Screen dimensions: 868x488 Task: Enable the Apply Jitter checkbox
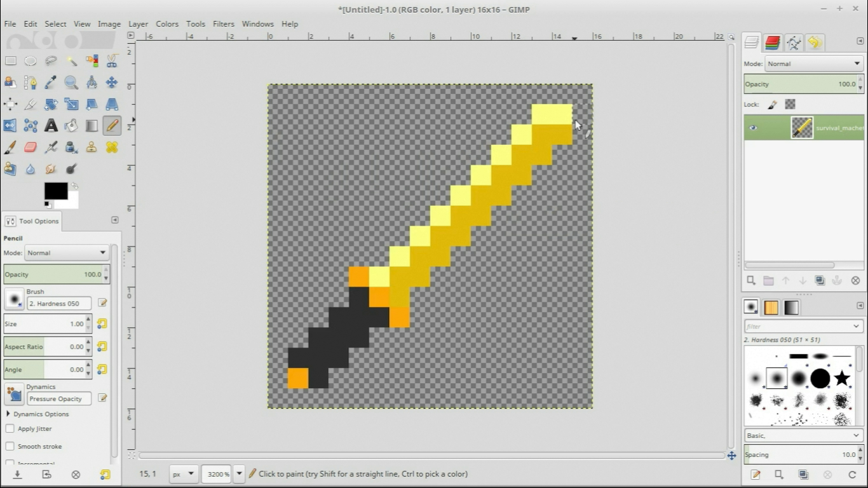click(x=10, y=429)
